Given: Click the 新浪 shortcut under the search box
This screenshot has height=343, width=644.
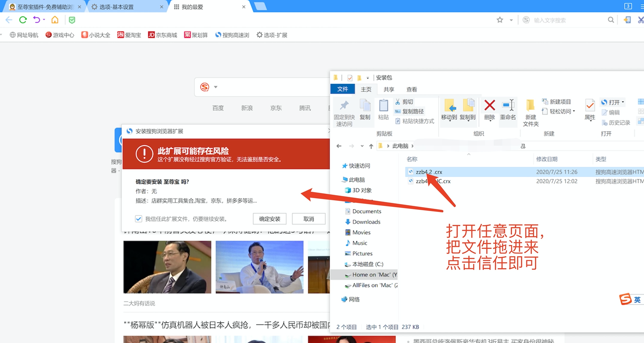Looking at the screenshot, I should [x=247, y=108].
